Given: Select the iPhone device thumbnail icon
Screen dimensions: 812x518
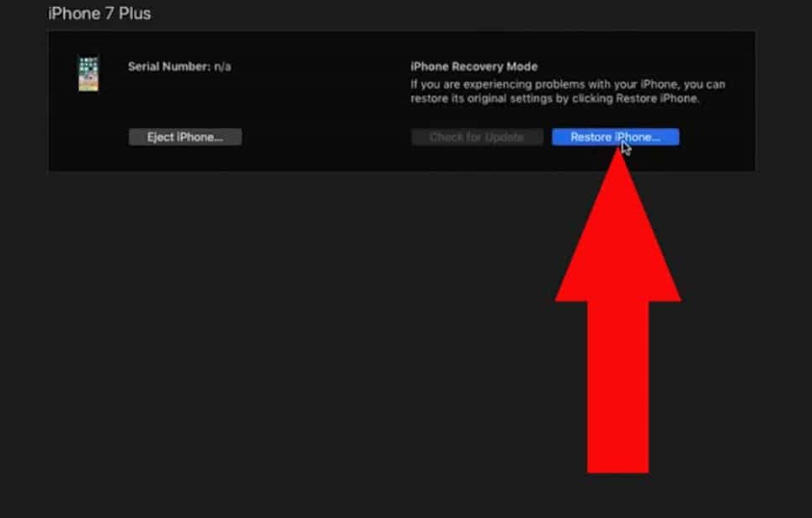Looking at the screenshot, I should point(88,73).
